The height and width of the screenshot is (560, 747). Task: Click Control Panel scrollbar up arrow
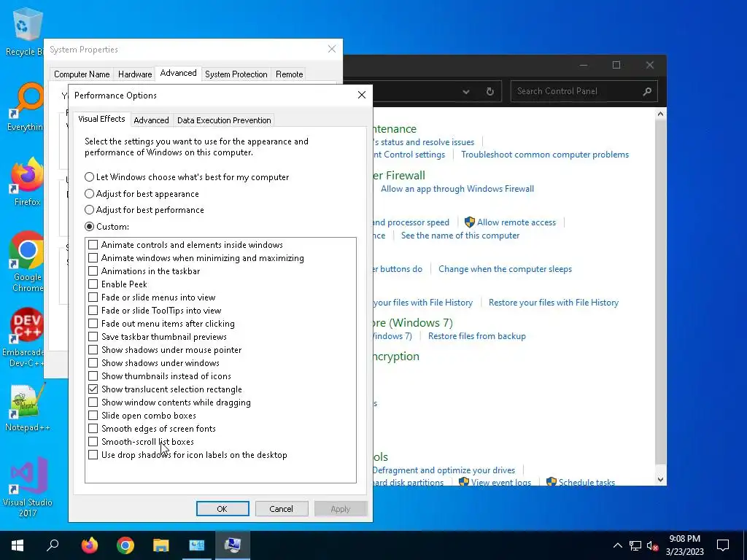click(660, 114)
